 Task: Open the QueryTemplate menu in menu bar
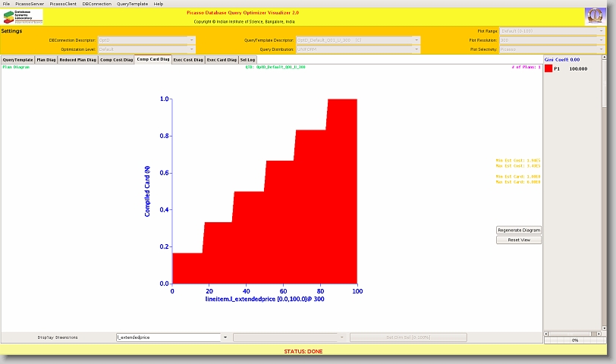pos(133,4)
